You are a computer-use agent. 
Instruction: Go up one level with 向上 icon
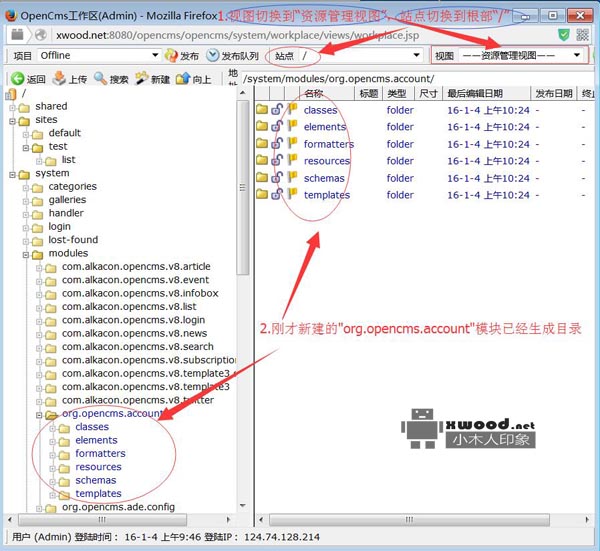pyautogui.click(x=183, y=78)
